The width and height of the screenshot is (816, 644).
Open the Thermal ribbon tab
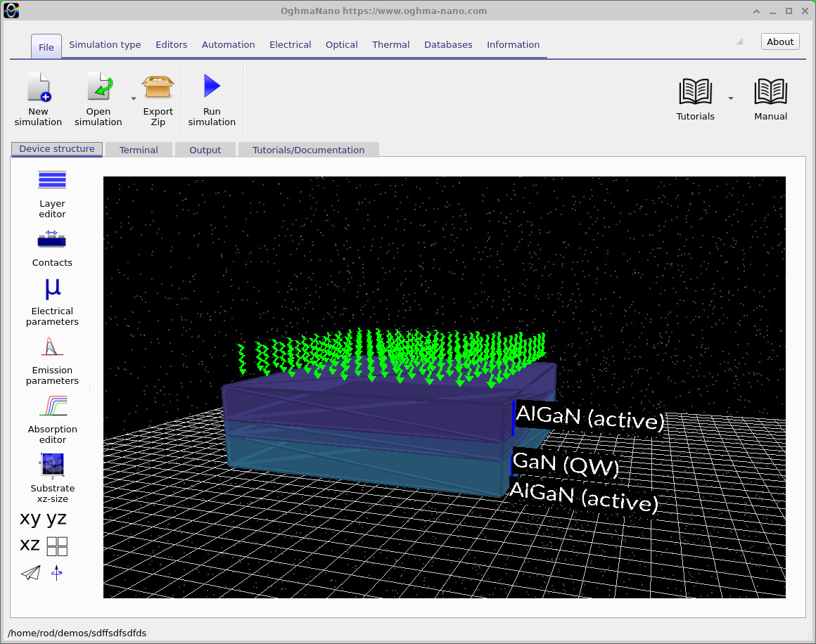pos(391,45)
